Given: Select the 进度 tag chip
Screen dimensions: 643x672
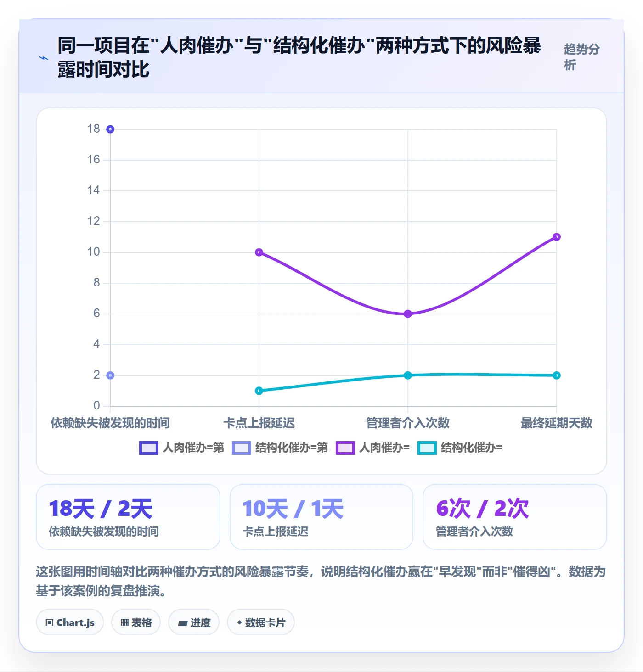Looking at the screenshot, I should 194,622.
